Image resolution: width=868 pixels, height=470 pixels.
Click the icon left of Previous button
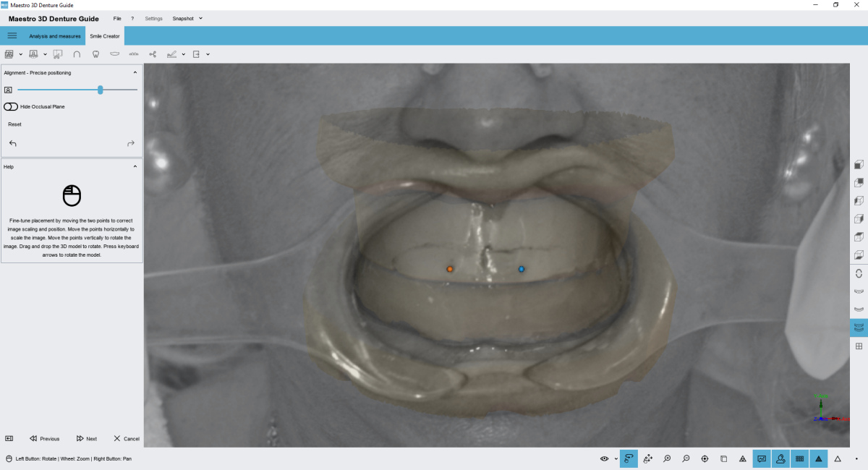click(x=9, y=438)
